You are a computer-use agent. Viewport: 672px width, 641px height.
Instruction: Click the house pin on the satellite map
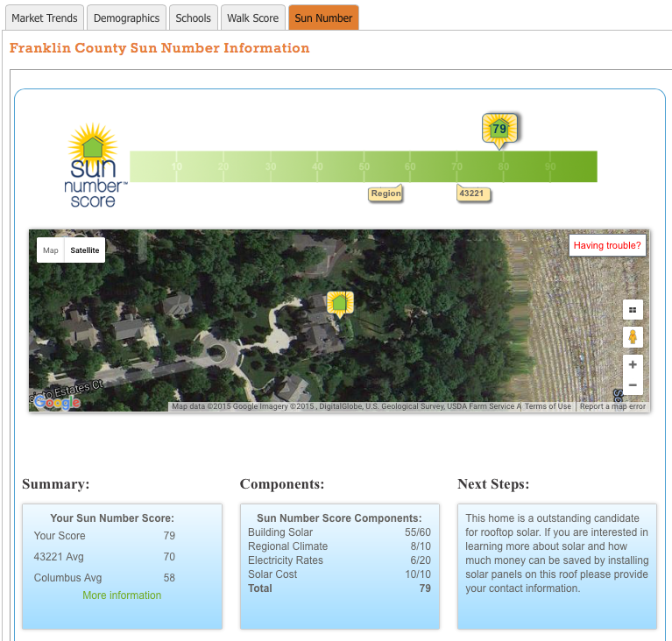340,304
